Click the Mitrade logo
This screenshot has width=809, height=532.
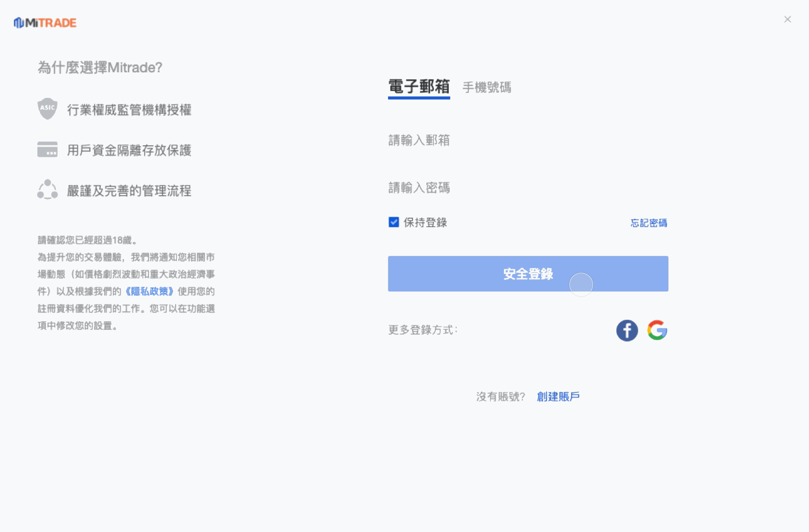pos(45,23)
